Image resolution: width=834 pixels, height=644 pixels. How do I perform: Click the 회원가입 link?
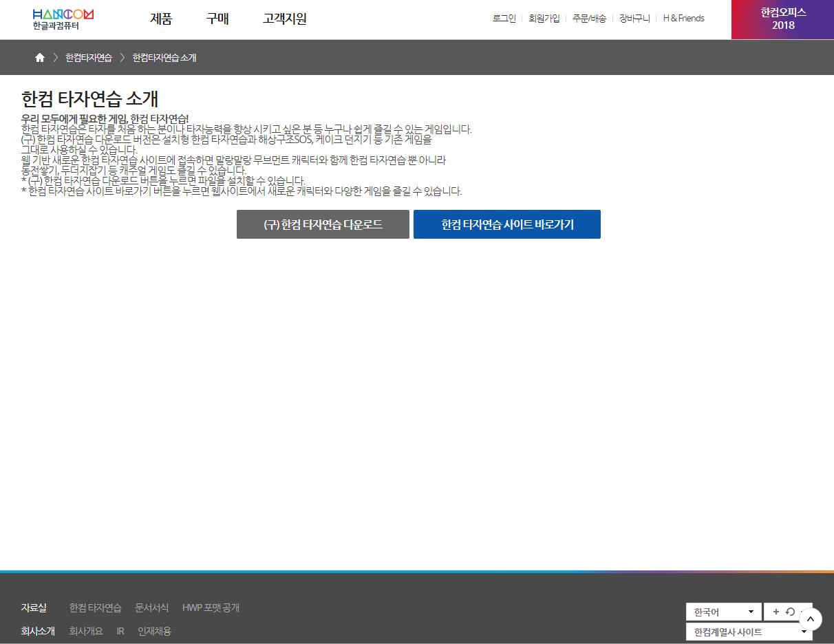click(544, 19)
